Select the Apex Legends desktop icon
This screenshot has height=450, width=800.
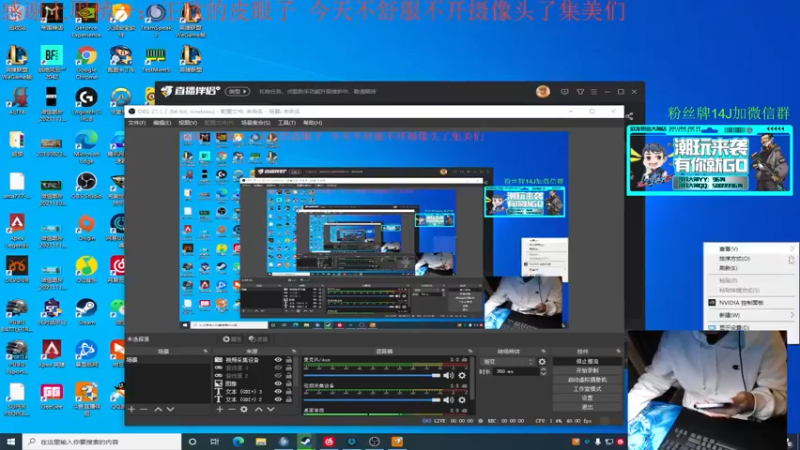17,231
